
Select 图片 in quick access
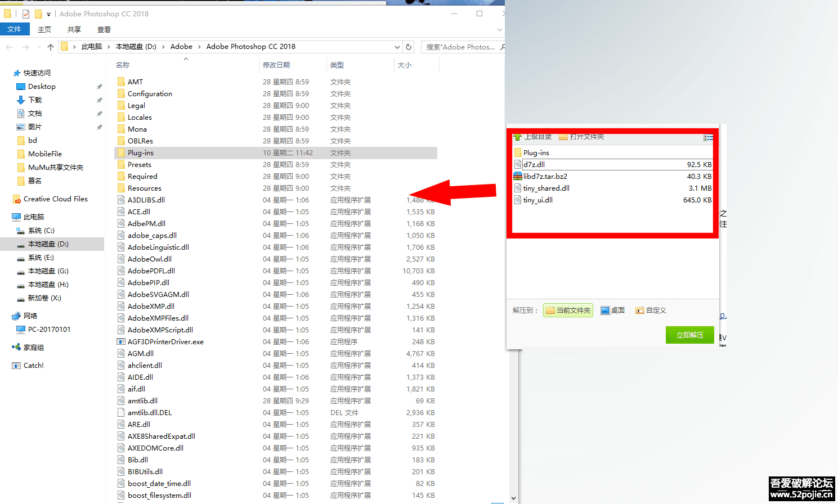35,127
